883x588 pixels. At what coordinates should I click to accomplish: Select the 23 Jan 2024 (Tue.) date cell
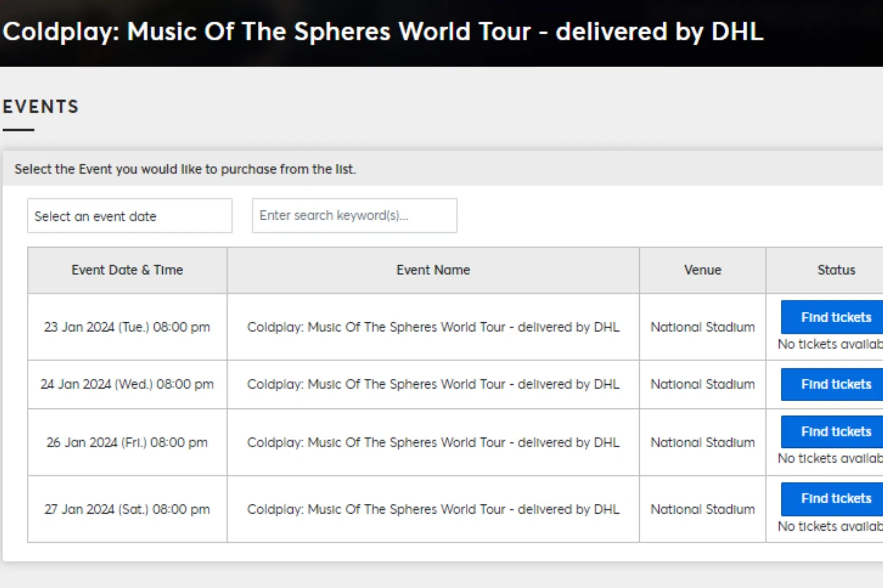127,327
